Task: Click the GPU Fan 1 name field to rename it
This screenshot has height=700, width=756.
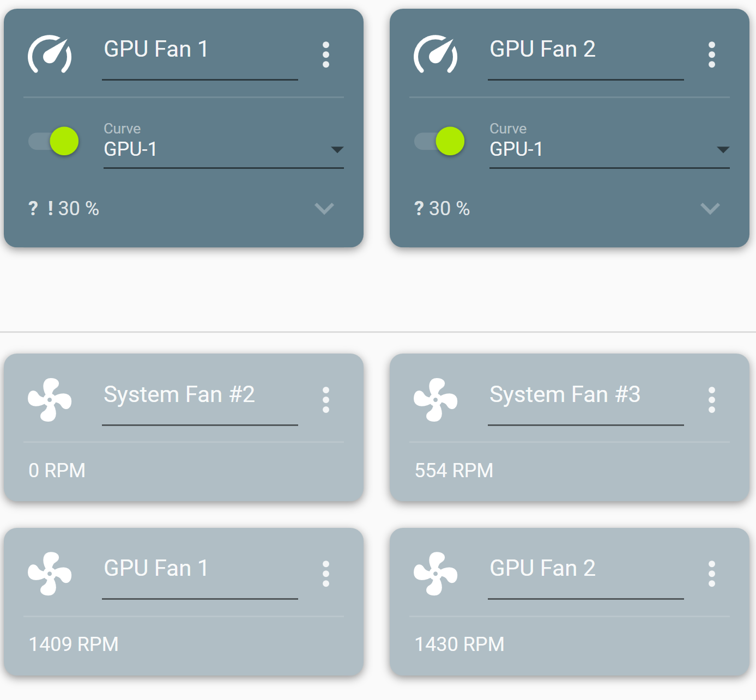Action: [199, 49]
